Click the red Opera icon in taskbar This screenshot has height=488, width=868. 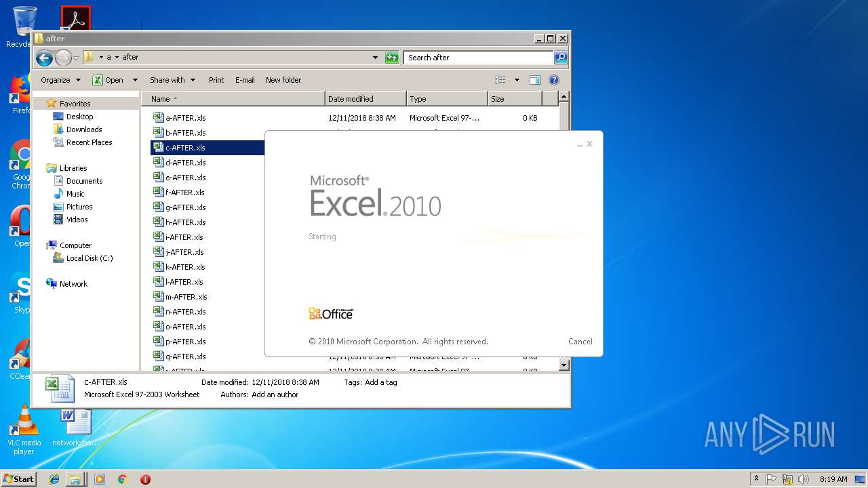145,479
